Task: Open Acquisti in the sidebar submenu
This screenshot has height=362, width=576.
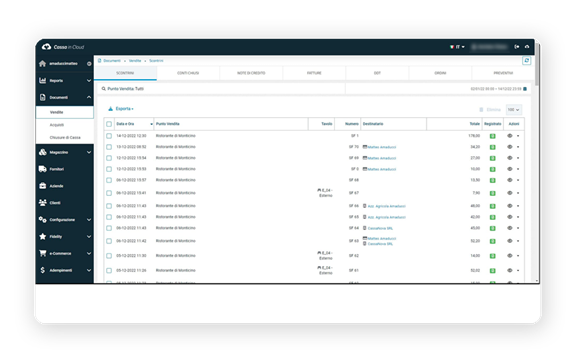Action: (57, 125)
